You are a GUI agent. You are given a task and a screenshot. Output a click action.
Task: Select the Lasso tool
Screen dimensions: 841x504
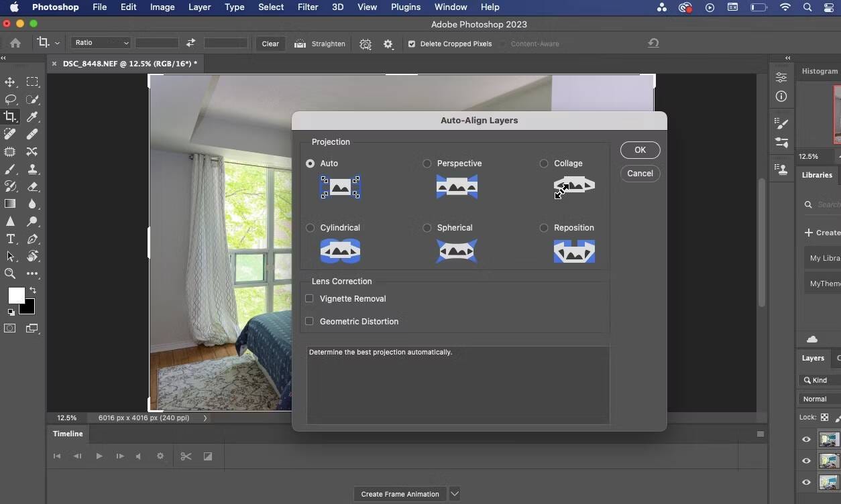coord(10,99)
